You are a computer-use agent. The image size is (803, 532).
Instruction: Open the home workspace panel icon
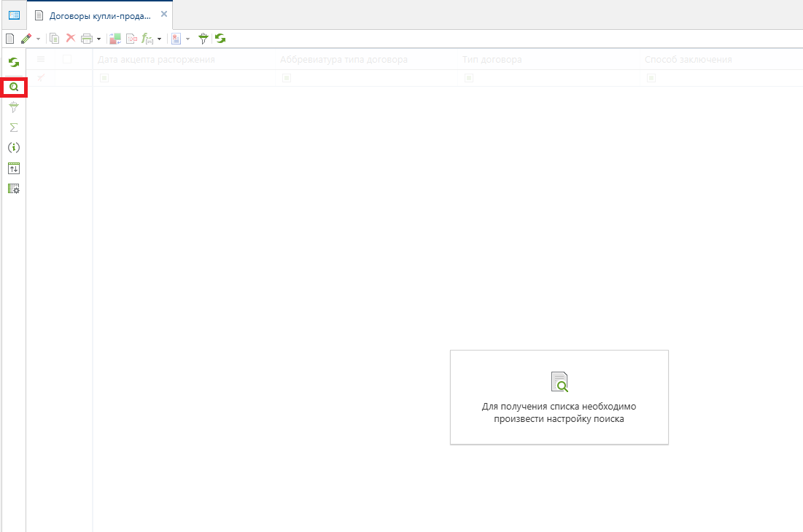tap(14, 15)
